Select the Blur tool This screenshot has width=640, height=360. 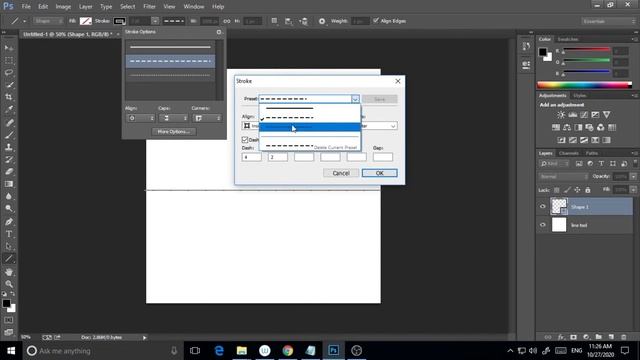click(x=9, y=196)
